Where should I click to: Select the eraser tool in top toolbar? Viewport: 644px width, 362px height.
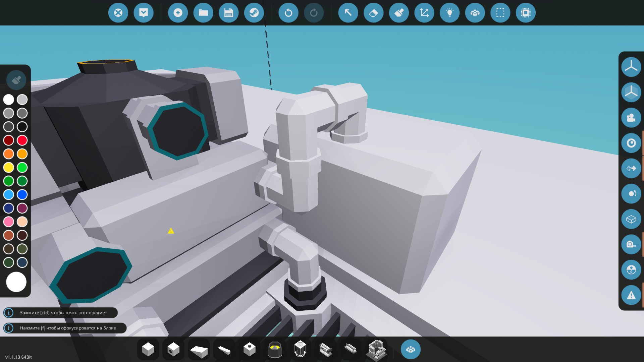pos(373,13)
